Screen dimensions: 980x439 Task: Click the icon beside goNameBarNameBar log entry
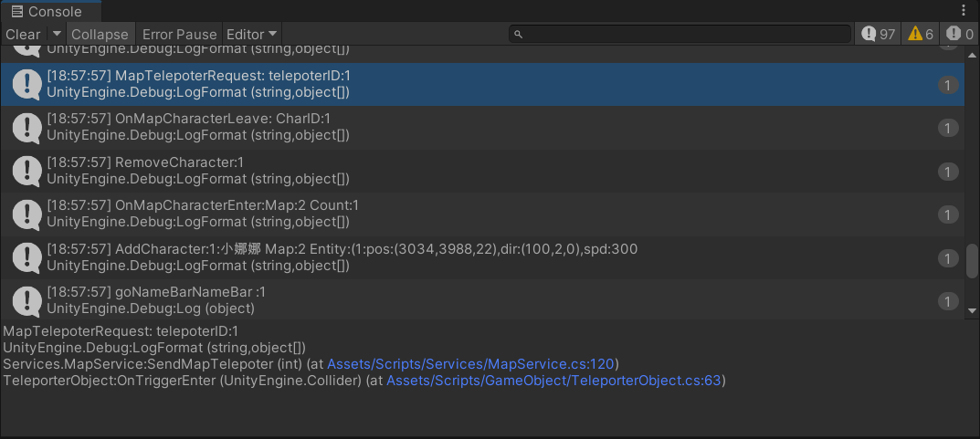pos(26,300)
